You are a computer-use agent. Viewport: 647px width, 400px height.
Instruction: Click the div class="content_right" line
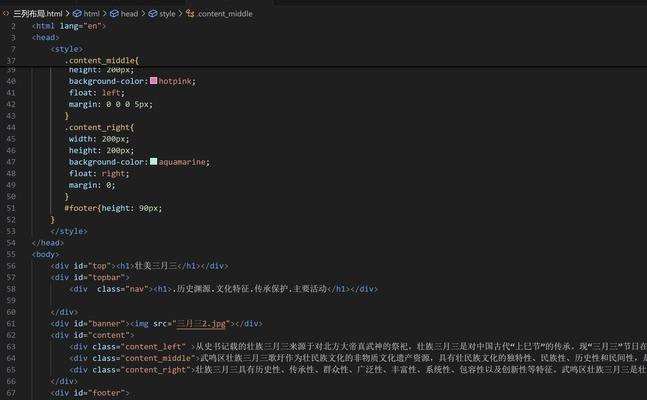point(358,370)
